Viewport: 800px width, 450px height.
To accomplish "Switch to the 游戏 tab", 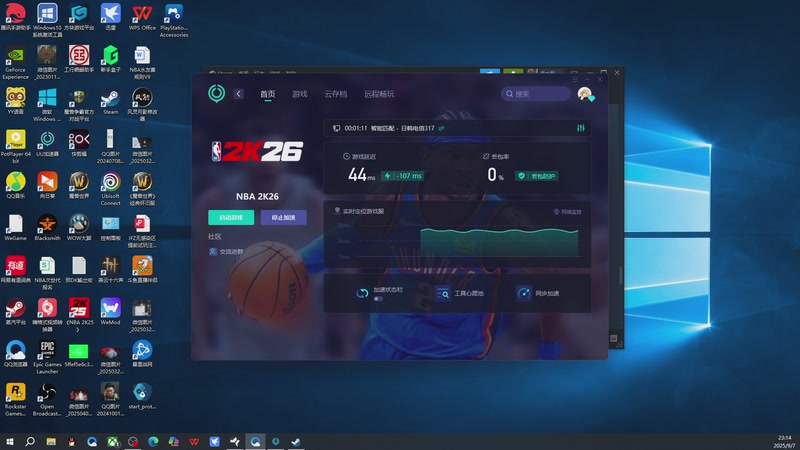I will coord(299,94).
